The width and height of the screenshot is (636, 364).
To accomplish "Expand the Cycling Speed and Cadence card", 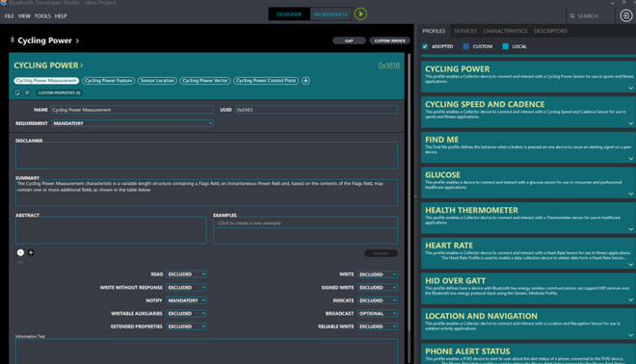I will [630, 123].
